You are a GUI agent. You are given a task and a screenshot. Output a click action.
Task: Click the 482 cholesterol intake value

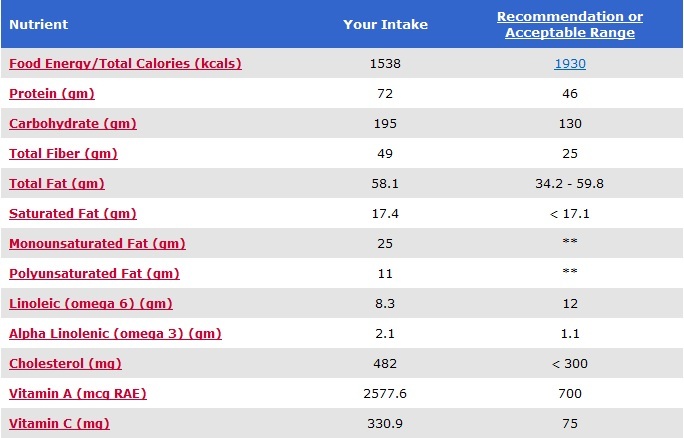coord(384,364)
